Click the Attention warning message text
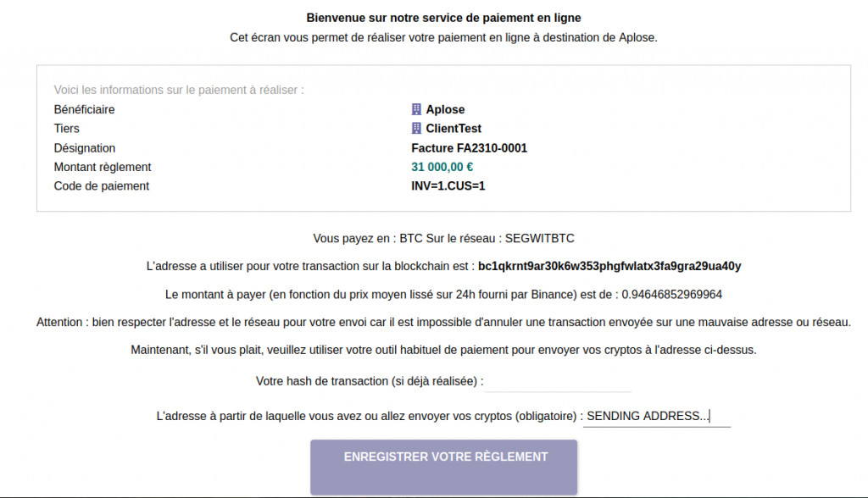The width and height of the screenshot is (868, 498). (x=443, y=323)
